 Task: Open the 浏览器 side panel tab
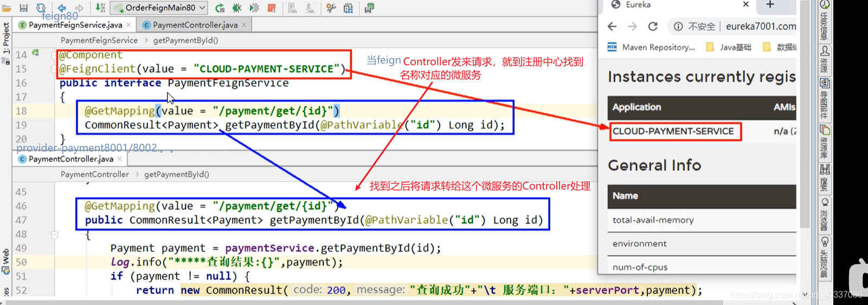pyautogui.click(x=825, y=214)
